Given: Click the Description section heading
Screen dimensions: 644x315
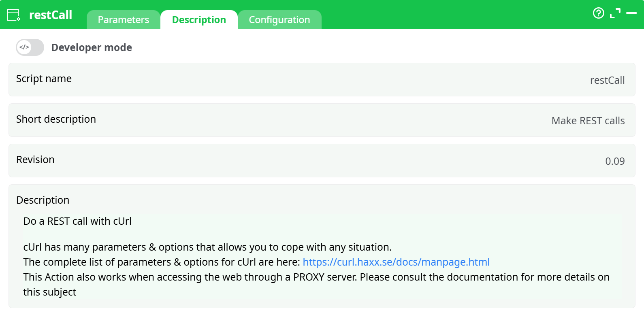Looking at the screenshot, I should pyautogui.click(x=43, y=200).
